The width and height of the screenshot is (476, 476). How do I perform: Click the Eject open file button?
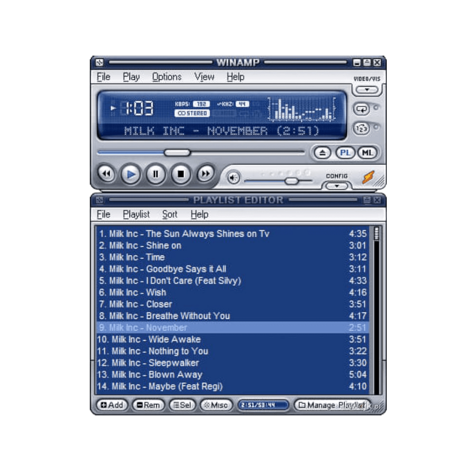click(322, 153)
